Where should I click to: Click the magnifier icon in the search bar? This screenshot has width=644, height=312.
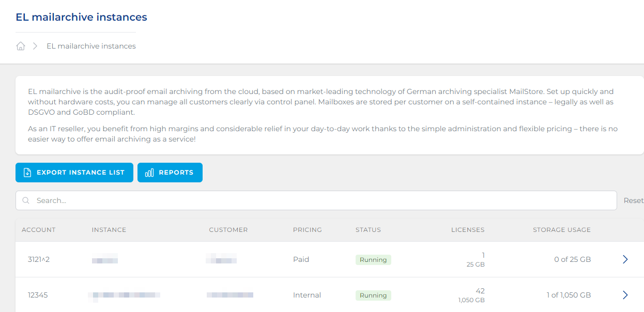[26, 200]
